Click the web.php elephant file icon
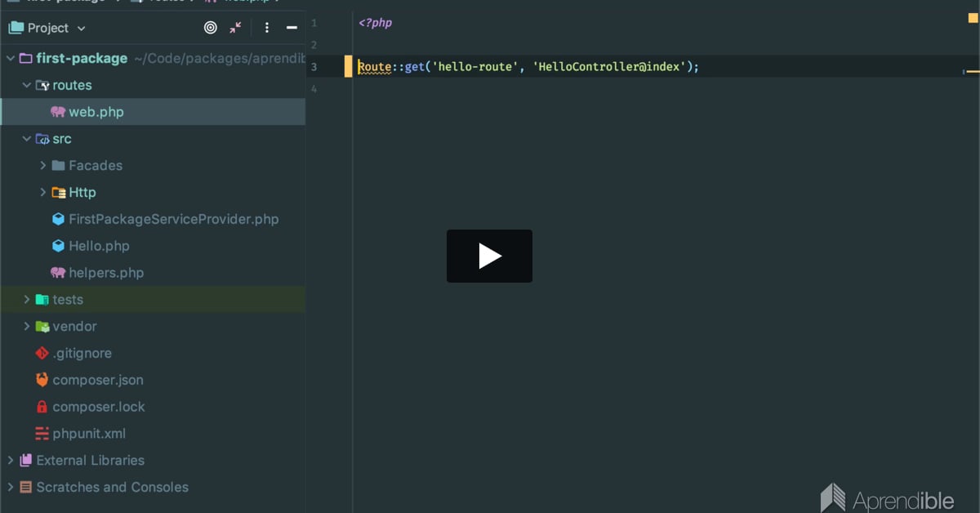This screenshot has height=513, width=980. (x=58, y=112)
